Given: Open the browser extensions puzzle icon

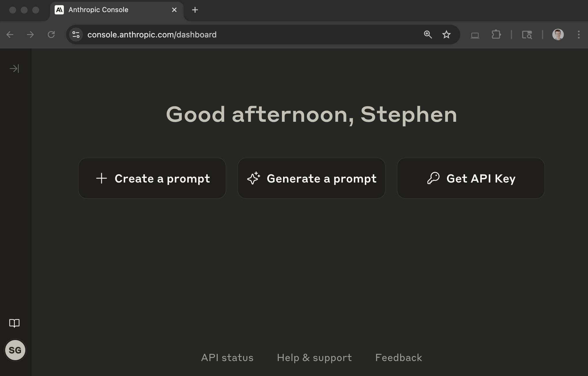Looking at the screenshot, I should 496,35.
